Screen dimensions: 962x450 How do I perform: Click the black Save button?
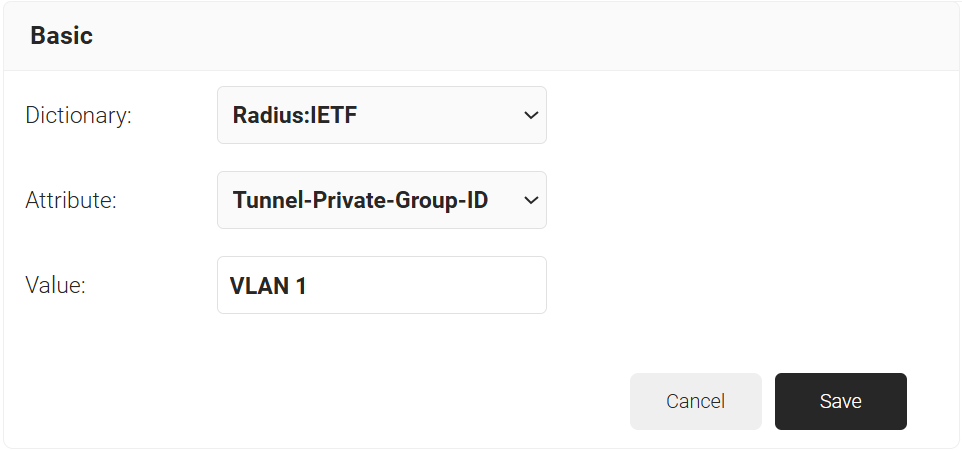click(840, 401)
